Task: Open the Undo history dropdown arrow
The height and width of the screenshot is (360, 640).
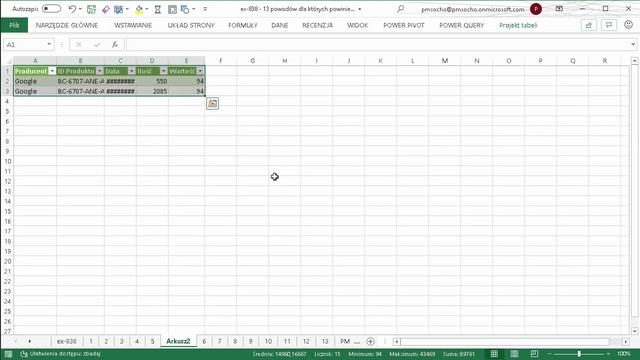Action: pos(80,9)
